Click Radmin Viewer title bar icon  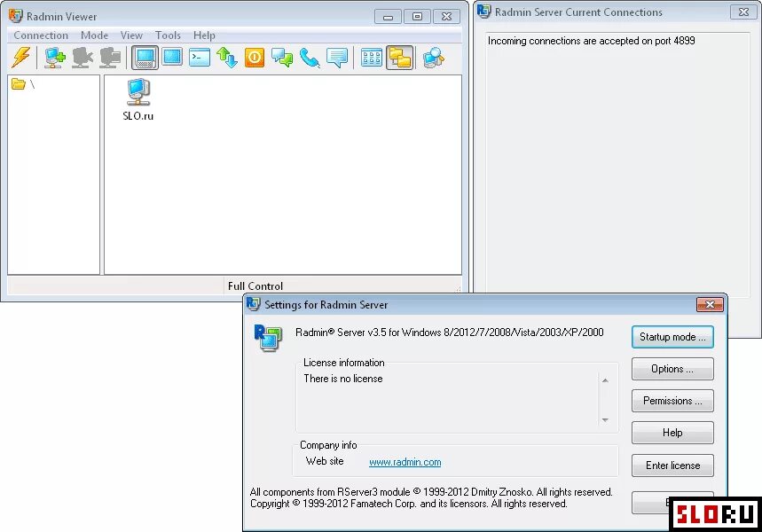[x=16, y=16]
